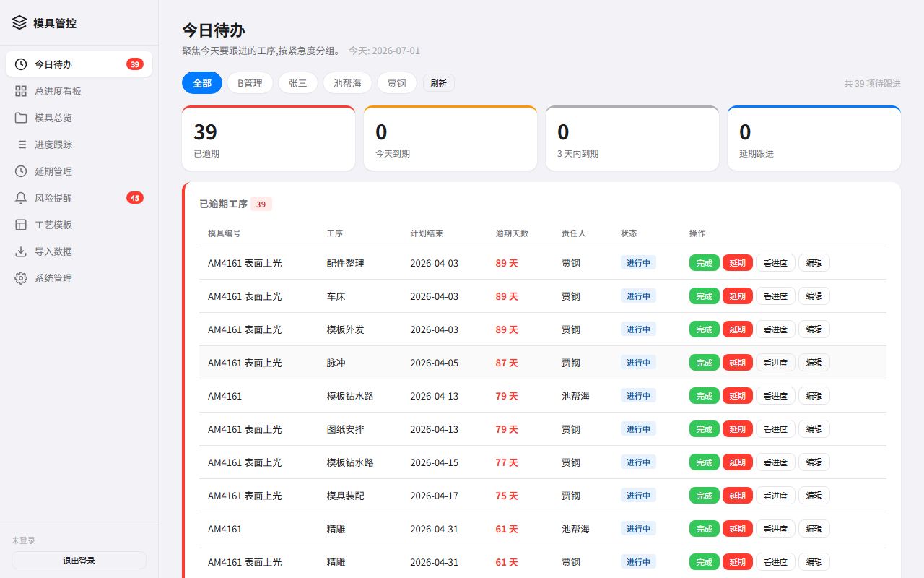
Task: Select the folder icon for 模具总览
Action: click(x=21, y=118)
